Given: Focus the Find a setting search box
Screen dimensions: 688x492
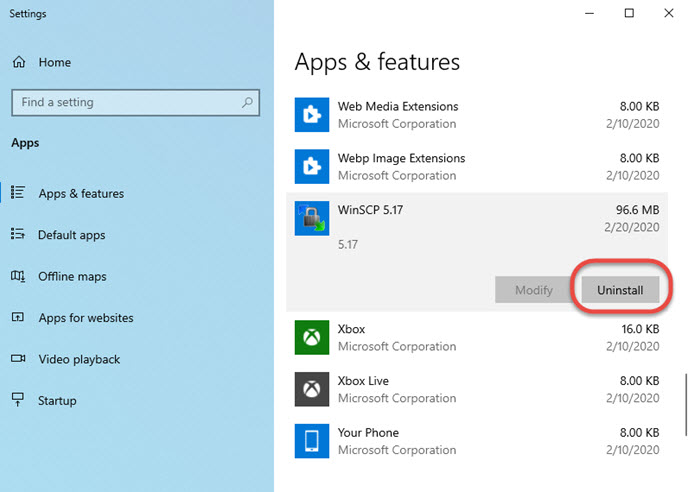Looking at the screenshot, I should (x=136, y=103).
